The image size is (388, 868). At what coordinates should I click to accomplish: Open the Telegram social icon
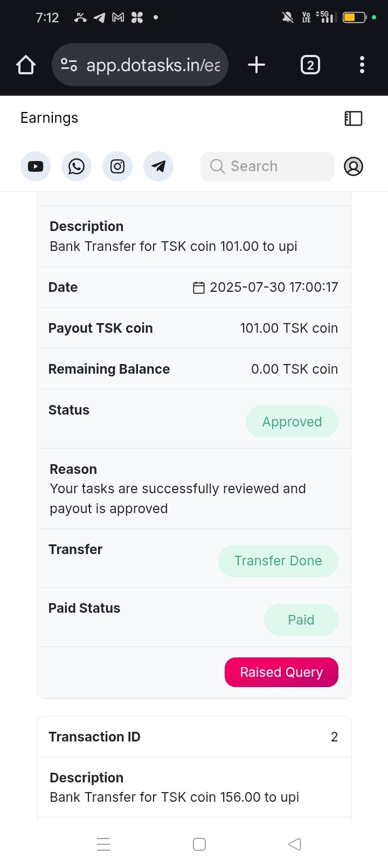pyautogui.click(x=158, y=166)
